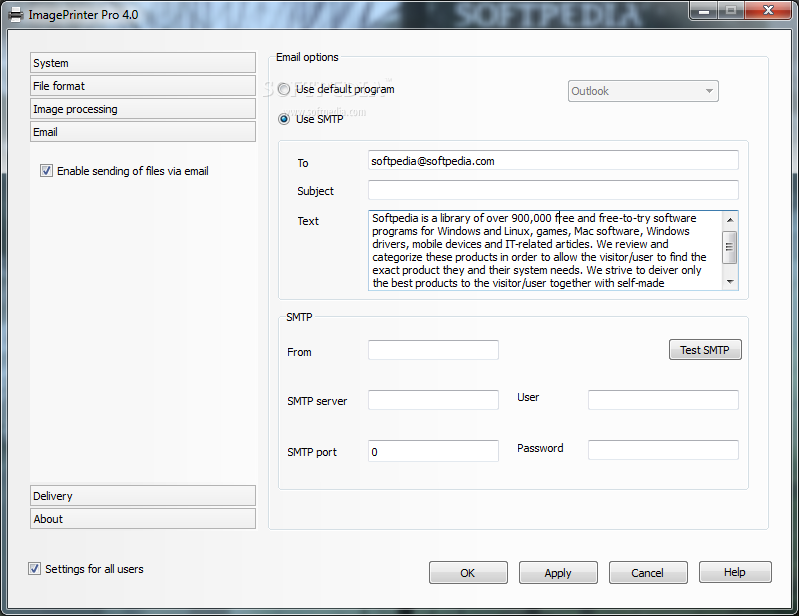799x616 pixels.
Task: Click the SMTP server field
Action: [x=433, y=400]
